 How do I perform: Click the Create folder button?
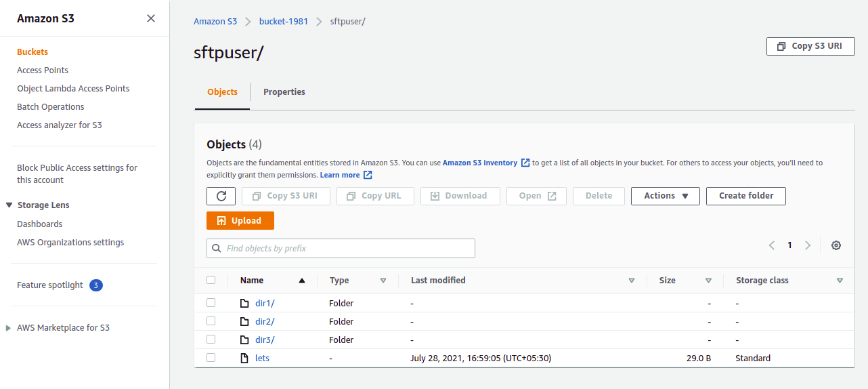tap(746, 196)
